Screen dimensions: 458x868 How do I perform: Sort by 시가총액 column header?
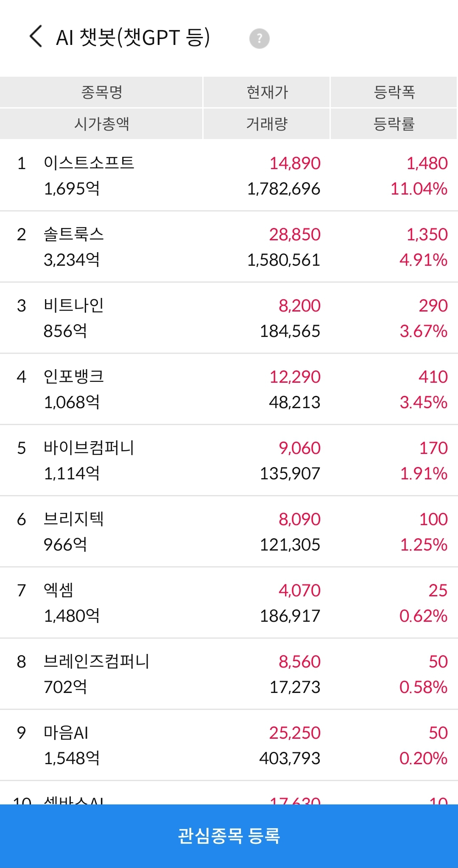tap(101, 124)
